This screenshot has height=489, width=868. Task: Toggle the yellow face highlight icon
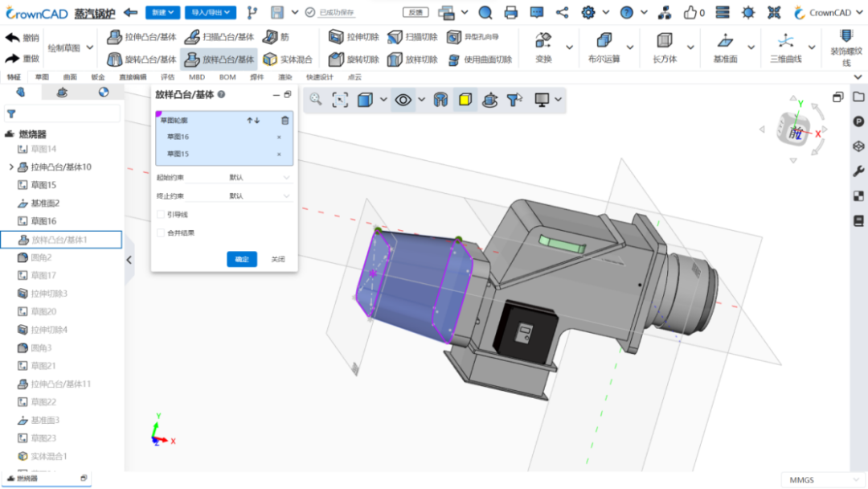click(x=465, y=100)
